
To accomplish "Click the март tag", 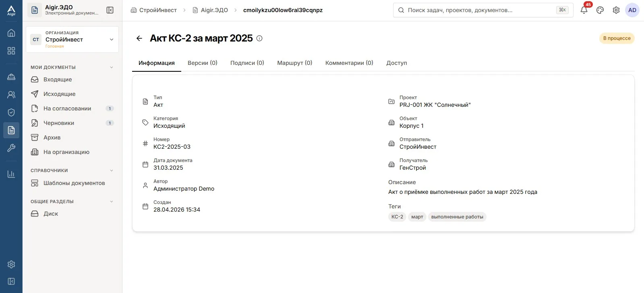I will [417, 217].
